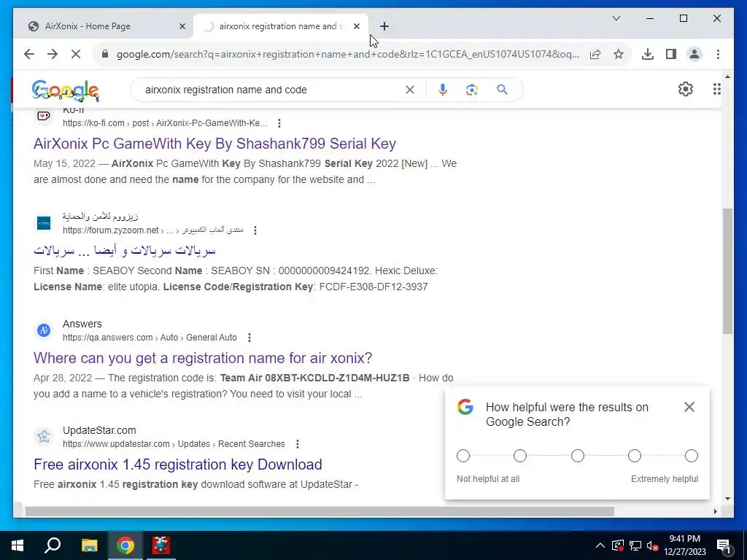The width and height of the screenshot is (747, 560).
Task: Select the airxonix registration search tab
Action: [280, 26]
